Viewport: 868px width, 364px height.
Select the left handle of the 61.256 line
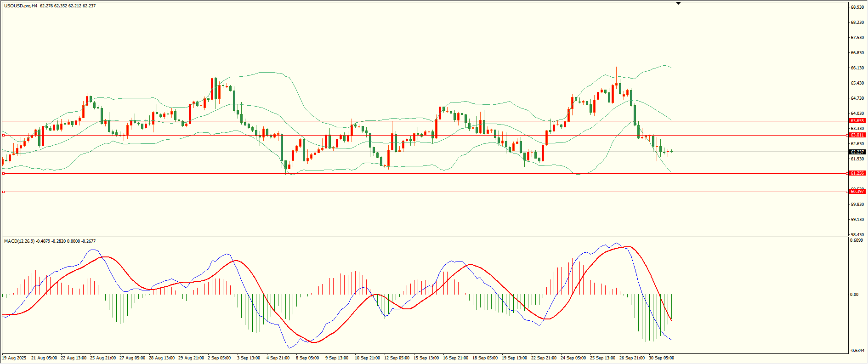[x=4, y=174]
